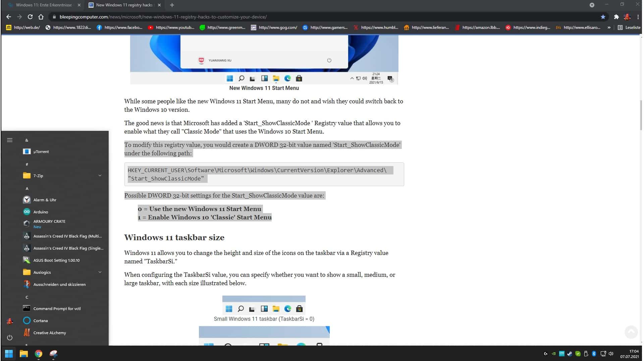Viewport: 644px width, 361px height.
Task: Close the New Windows 11 registry hacks tab
Action: point(159,5)
